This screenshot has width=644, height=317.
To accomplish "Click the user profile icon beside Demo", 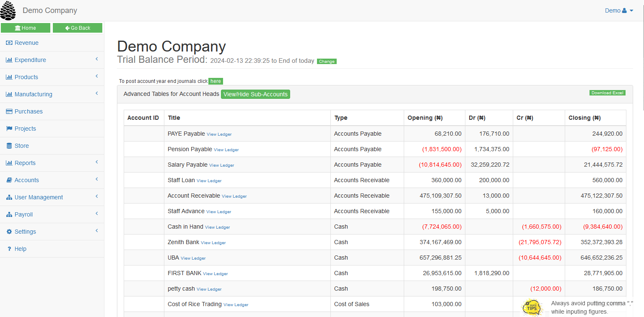I will 624,10.
